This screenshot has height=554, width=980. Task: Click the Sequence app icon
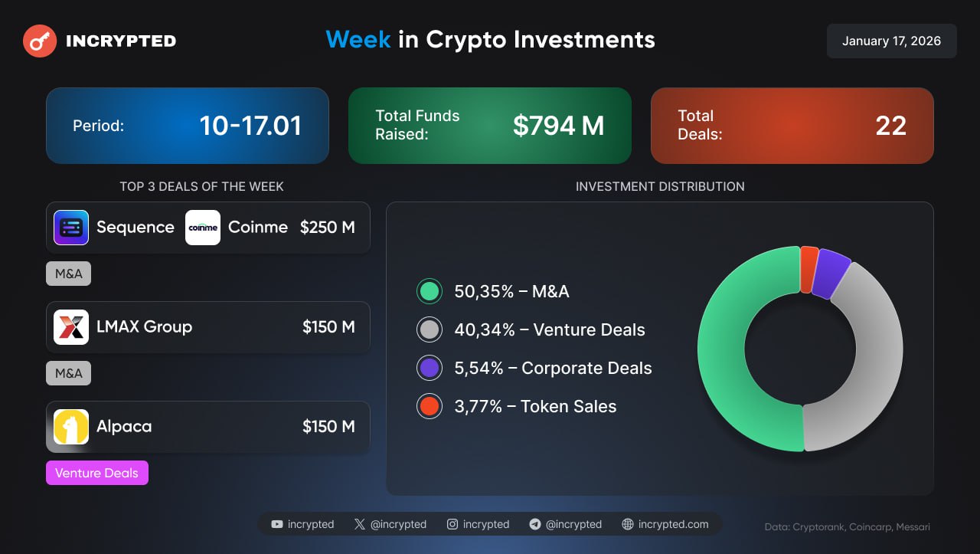click(x=71, y=228)
